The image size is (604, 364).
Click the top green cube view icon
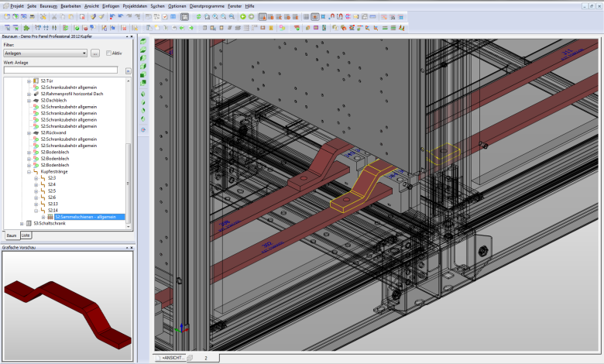pyautogui.click(x=143, y=40)
